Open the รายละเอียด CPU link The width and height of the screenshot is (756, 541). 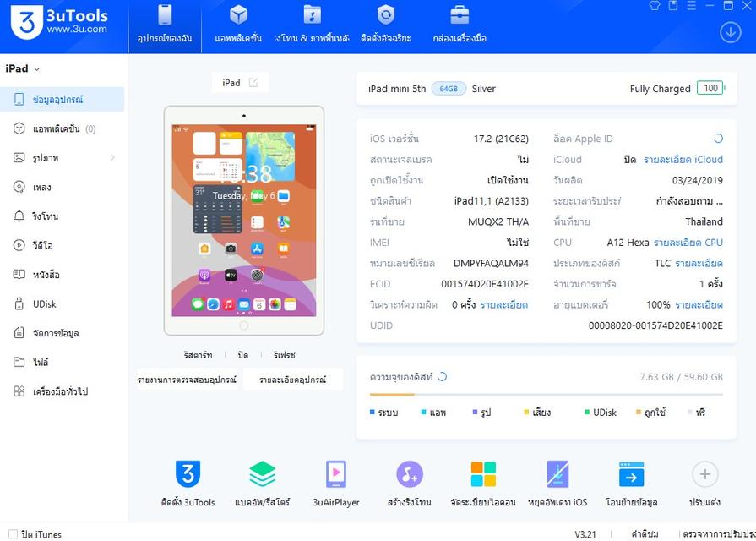(x=688, y=243)
